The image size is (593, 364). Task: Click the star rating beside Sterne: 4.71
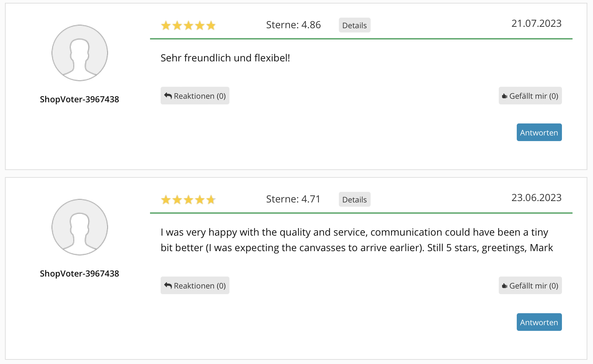pos(188,200)
